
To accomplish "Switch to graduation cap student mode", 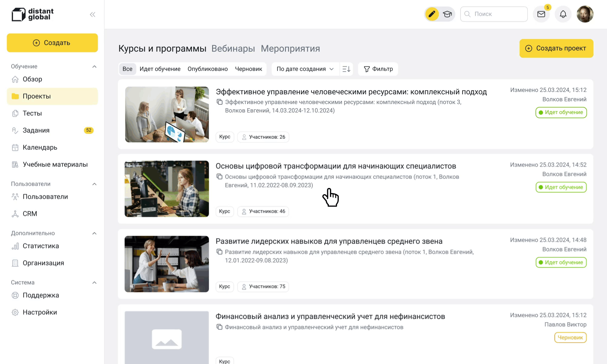I will (x=447, y=14).
